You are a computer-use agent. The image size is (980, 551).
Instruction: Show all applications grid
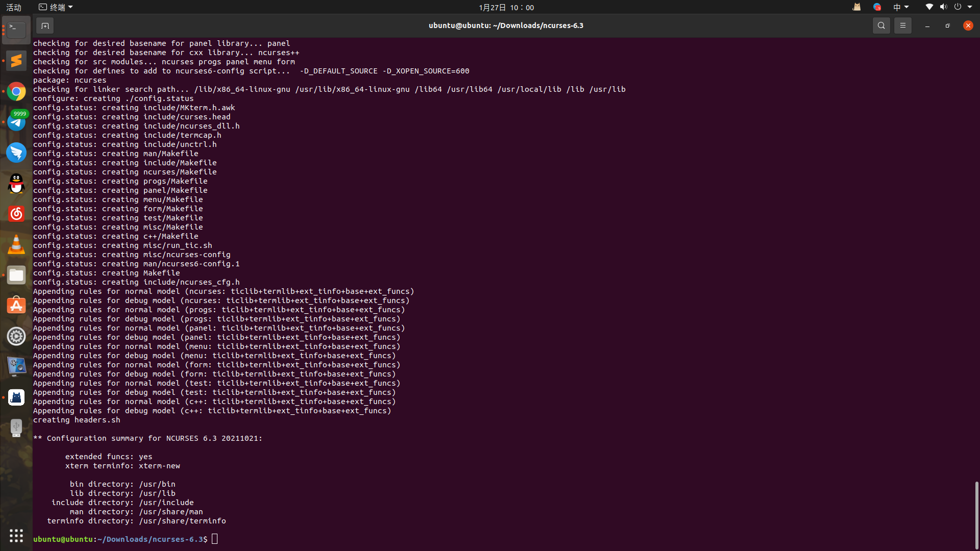[16, 535]
